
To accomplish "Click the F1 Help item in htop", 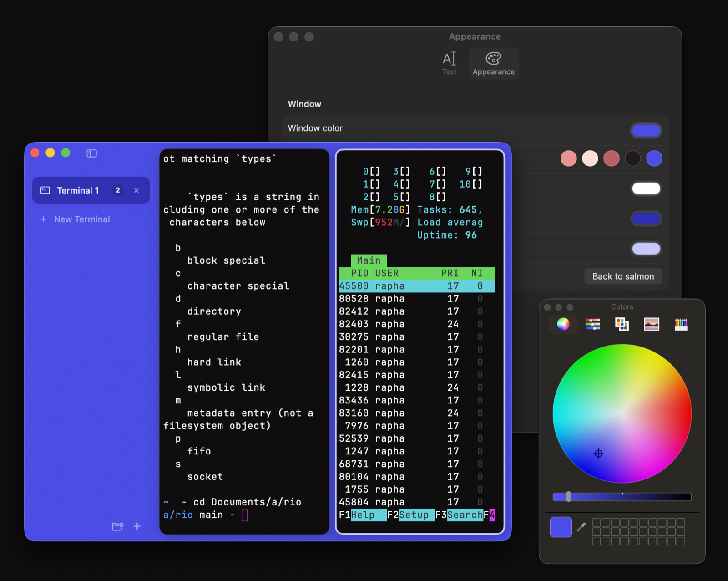I will (363, 515).
